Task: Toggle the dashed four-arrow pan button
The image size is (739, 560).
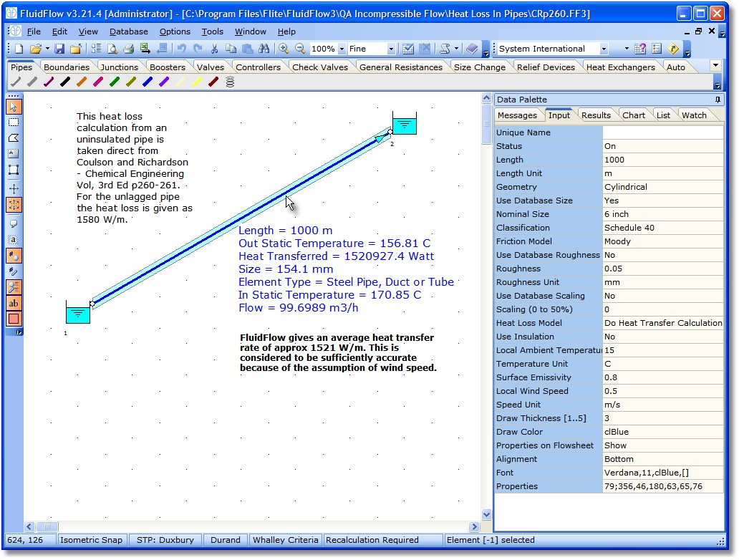Action: tap(14, 205)
